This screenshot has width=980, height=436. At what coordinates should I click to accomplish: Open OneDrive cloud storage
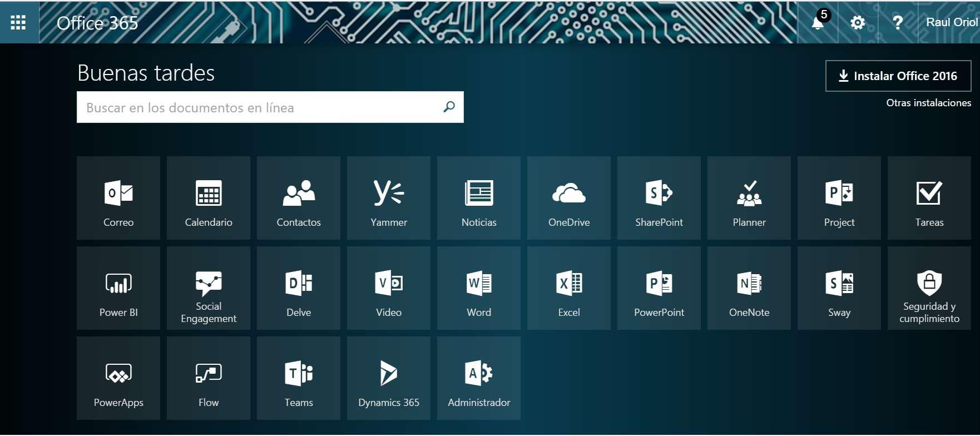(569, 198)
